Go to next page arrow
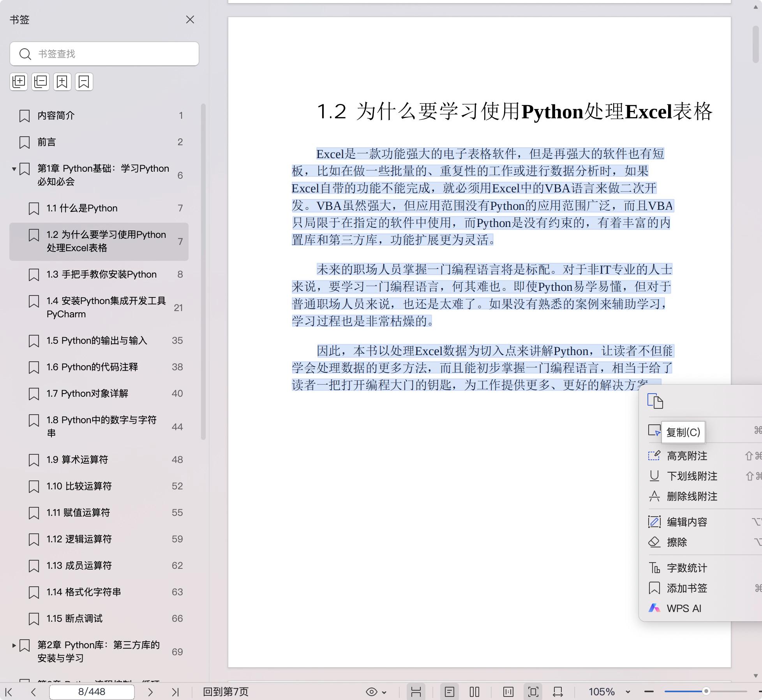The width and height of the screenshot is (762, 700). (x=150, y=692)
